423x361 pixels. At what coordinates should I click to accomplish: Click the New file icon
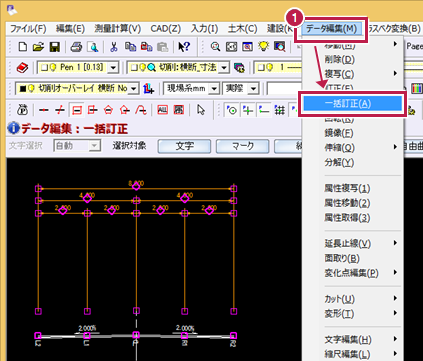click(x=22, y=47)
